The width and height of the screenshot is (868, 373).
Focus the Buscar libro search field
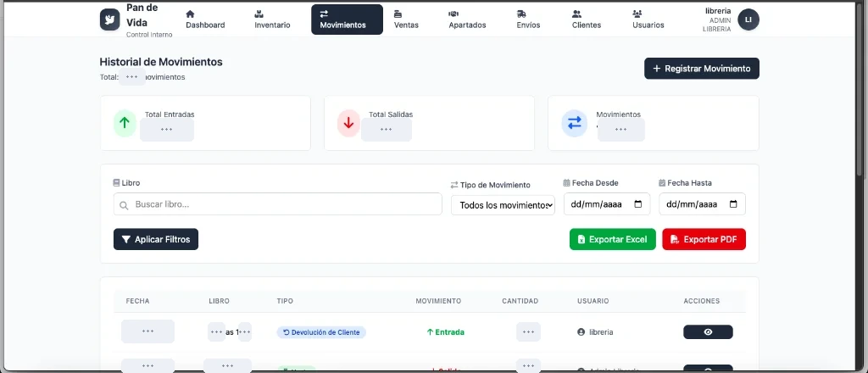click(x=278, y=204)
